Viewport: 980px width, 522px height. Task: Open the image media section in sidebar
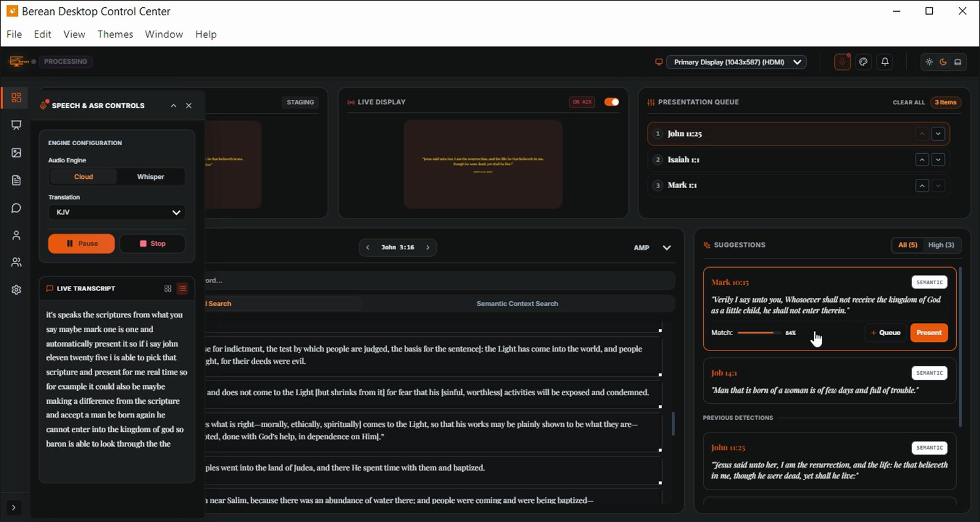17,153
